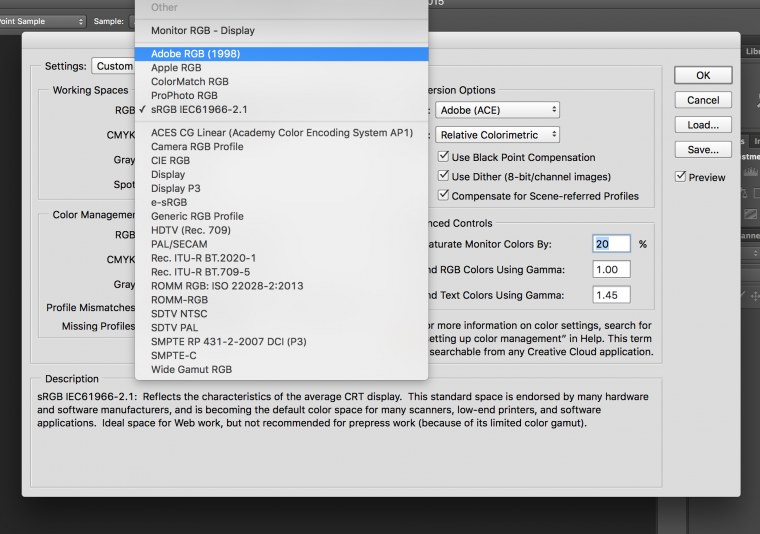This screenshot has width=760, height=534.
Task: Select ROMM-RGB profile
Action: pyautogui.click(x=282, y=300)
